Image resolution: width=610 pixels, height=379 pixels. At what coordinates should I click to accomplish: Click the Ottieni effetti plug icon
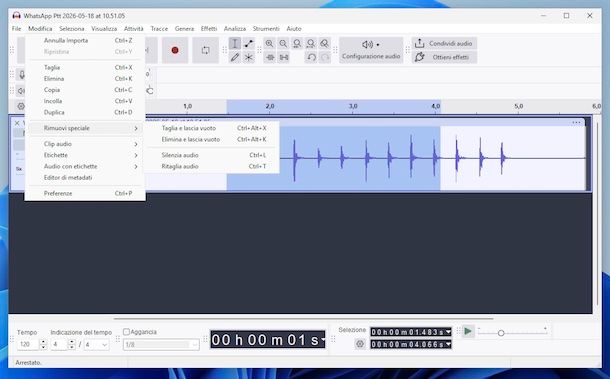tap(419, 57)
